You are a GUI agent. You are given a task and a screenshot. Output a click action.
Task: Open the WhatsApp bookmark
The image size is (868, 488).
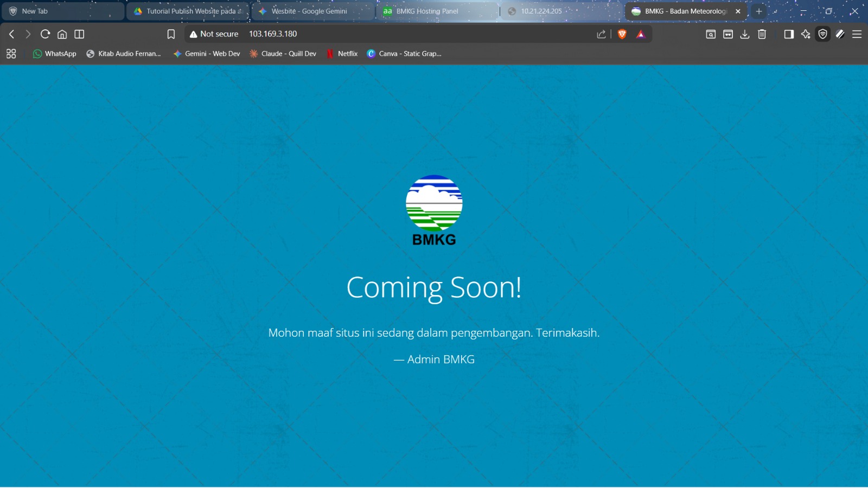[55, 54]
